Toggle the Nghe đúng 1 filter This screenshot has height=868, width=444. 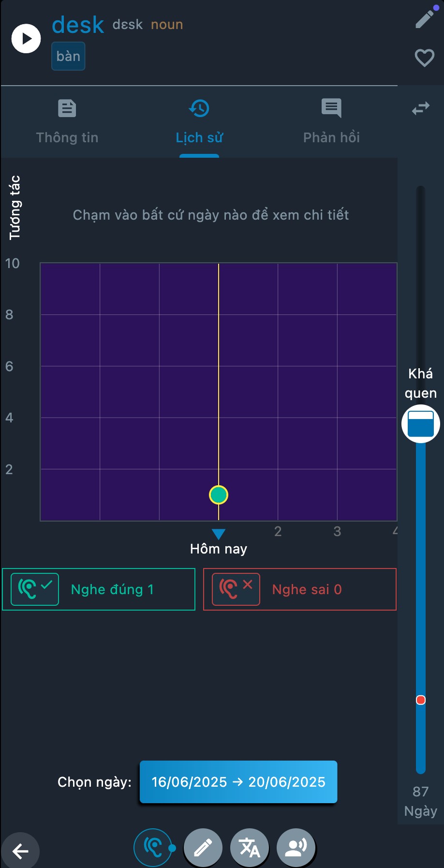(x=99, y=589)
